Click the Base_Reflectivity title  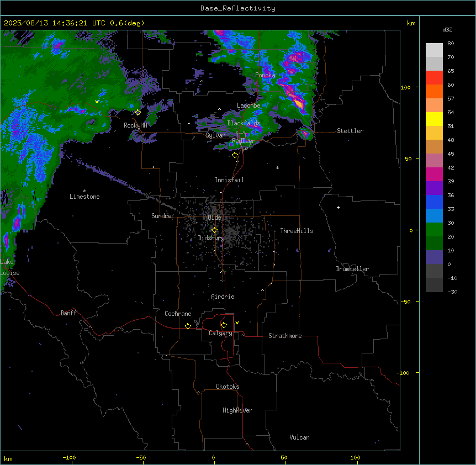[x=238, y=8]
